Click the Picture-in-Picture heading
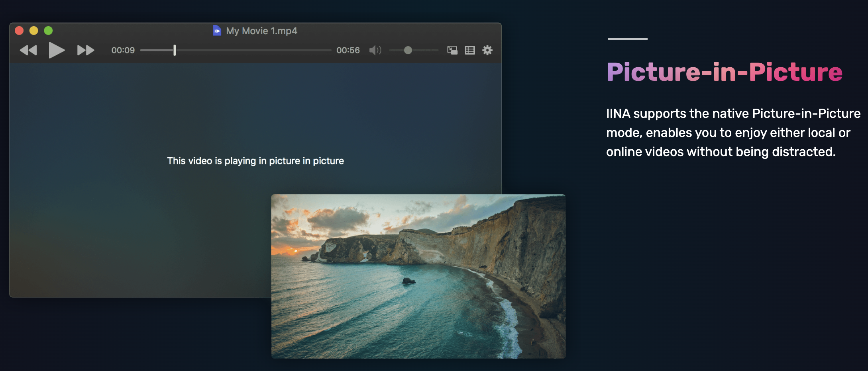The height and width of the screenshot is (371, 868). point(725,72)
